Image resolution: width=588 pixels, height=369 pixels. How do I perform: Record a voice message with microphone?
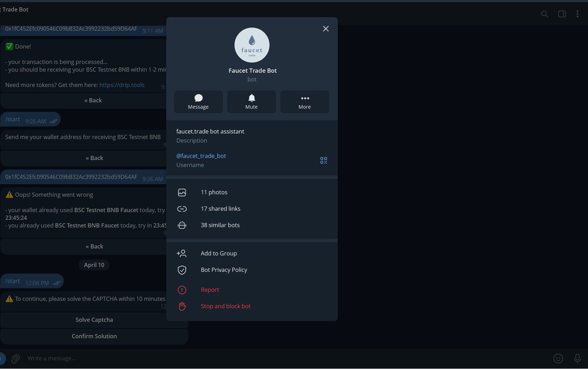[x=577, y=358]
